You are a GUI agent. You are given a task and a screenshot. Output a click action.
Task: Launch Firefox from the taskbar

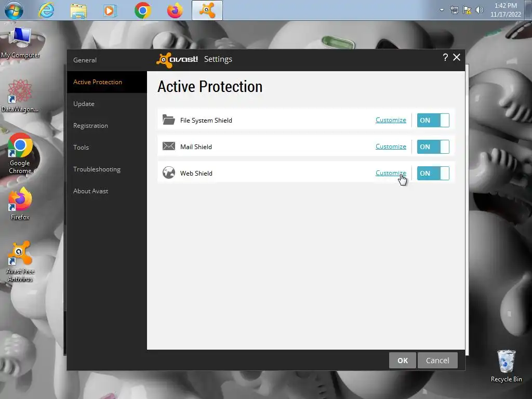pos(175,10)
